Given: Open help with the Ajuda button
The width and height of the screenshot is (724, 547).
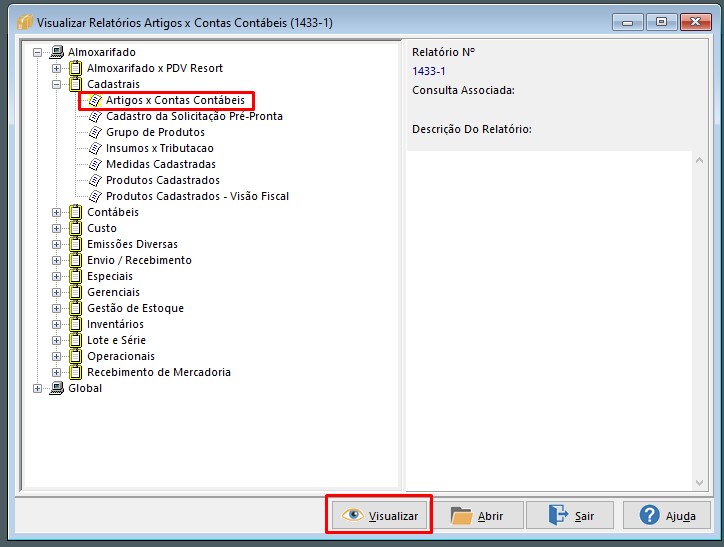Looking at the screenshot, I should pos(667,515).
